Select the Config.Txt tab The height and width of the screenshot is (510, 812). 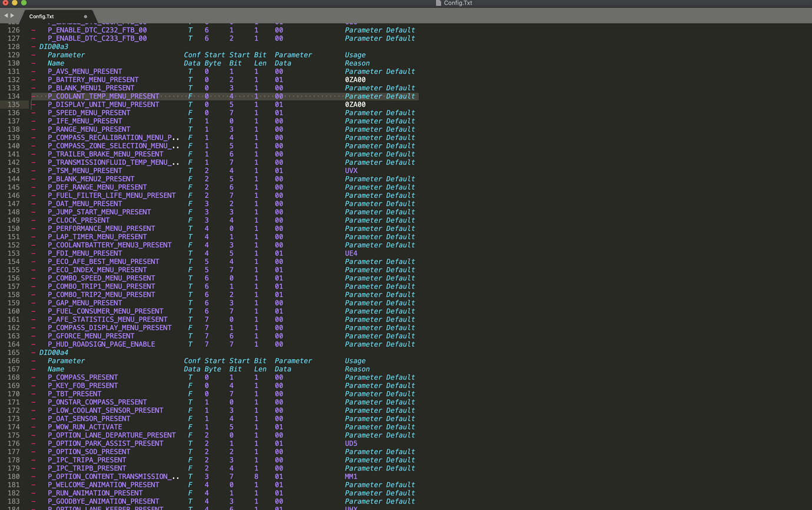click(x=41, y=16)
